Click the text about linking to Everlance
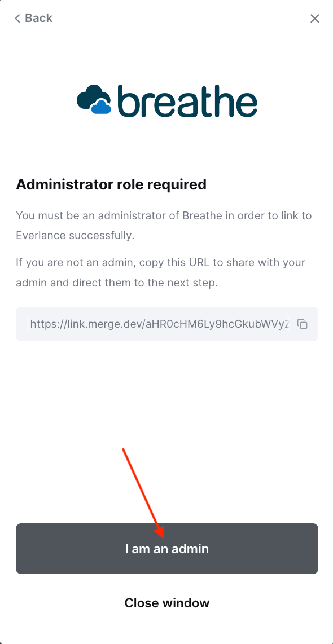 164,226
